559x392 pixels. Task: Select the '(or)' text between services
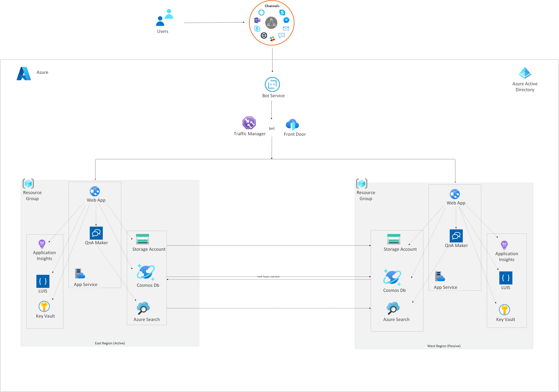(271, 128)
